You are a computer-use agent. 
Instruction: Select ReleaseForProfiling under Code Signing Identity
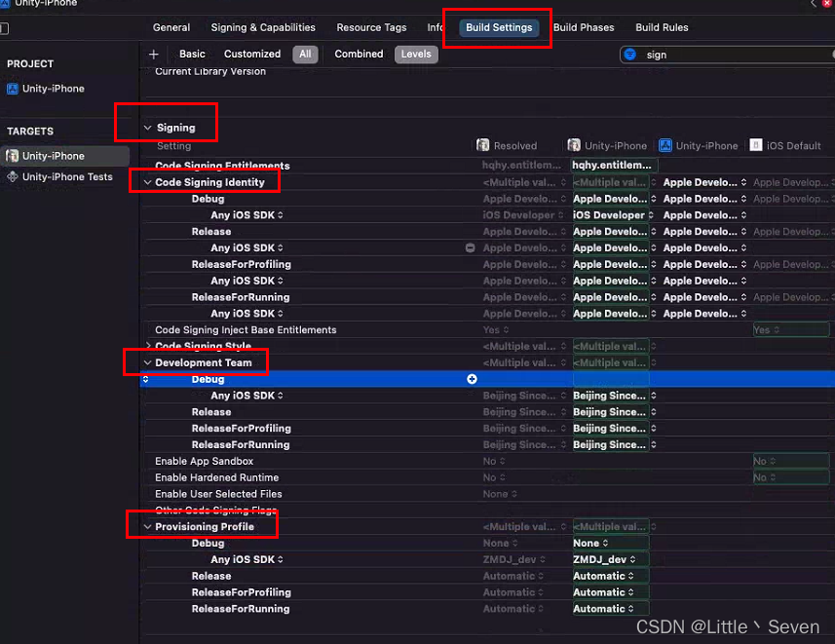pos(242,264)
